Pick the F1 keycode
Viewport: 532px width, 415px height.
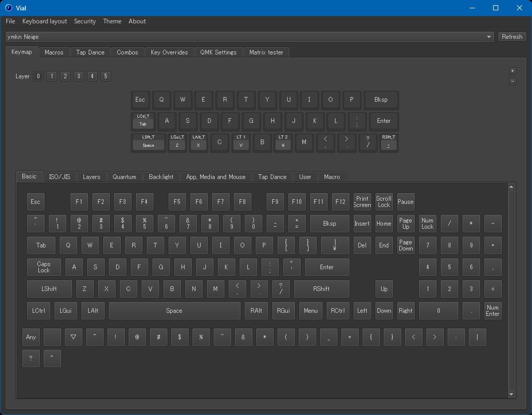click(79, 202)
